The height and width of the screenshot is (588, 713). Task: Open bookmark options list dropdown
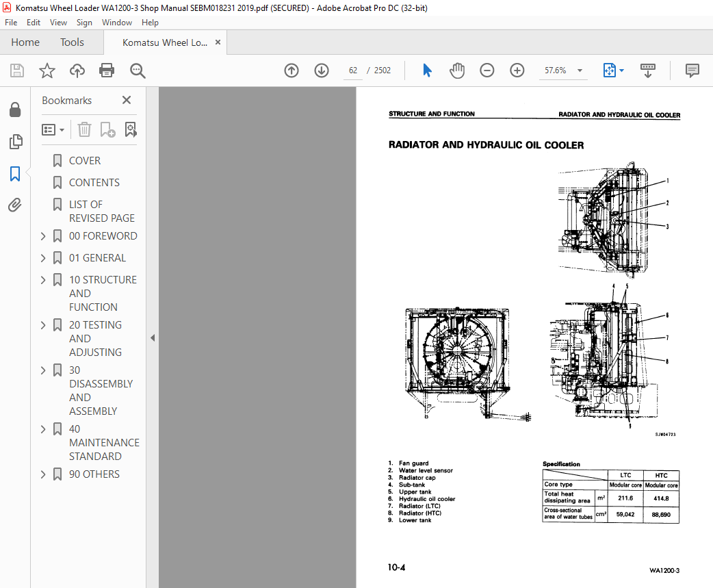click(x=53, y=130)
